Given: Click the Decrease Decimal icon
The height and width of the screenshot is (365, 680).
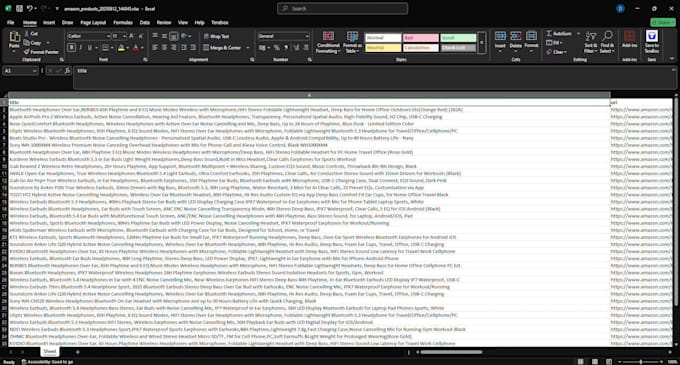Looking at the screenshot, I should [306, 48].
